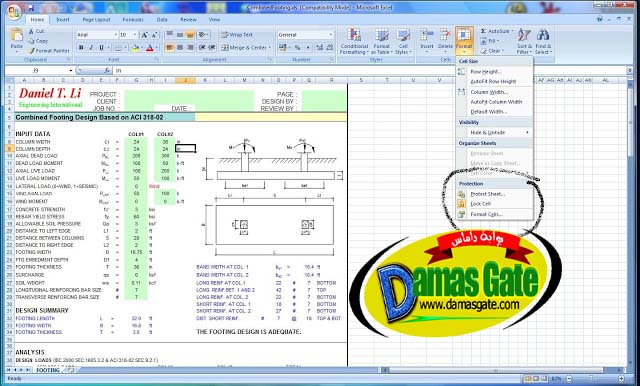Open the Alignment group dialog launcher

(270, 60)
